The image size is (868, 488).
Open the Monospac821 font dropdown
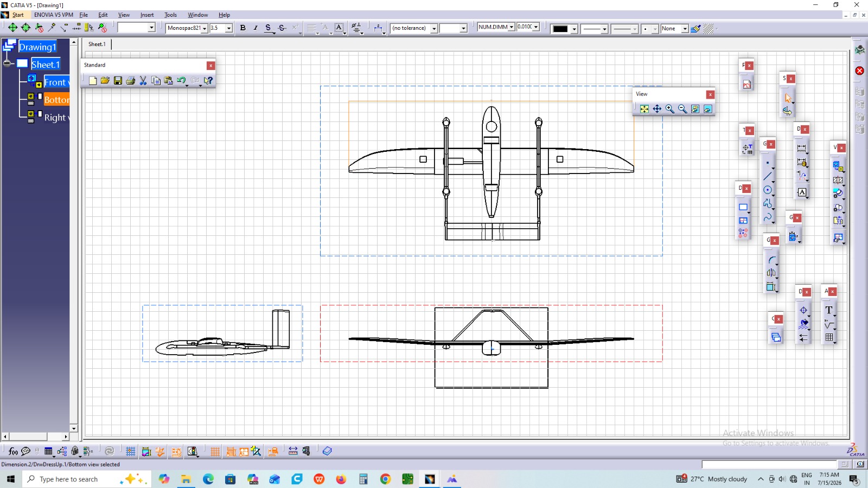pyautogui.click(x=205, y=28)
